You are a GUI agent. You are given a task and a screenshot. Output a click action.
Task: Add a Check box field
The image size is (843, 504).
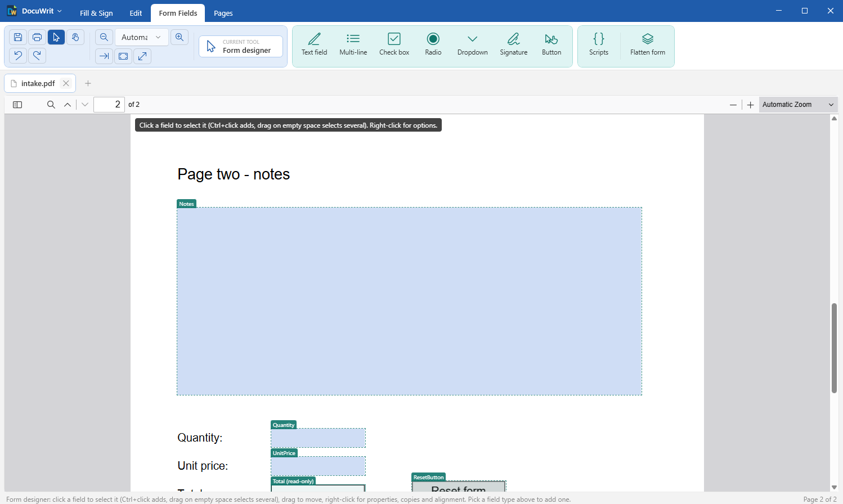point(394,44)
